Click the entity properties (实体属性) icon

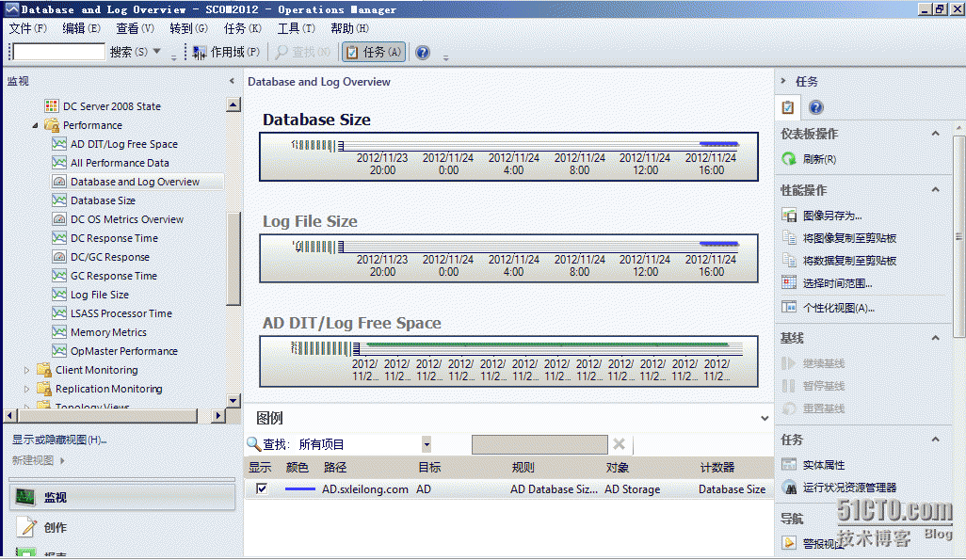pos(789,465)
